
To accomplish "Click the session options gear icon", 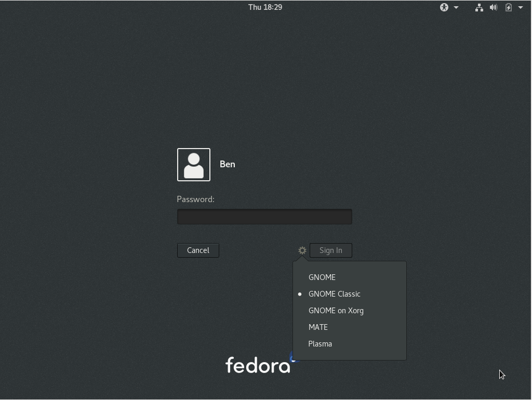I will (302, 250).
